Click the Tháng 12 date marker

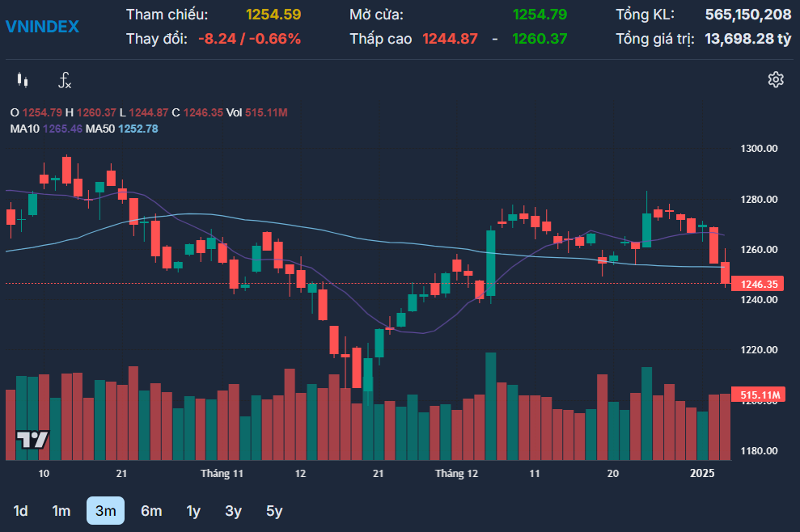(x=456, y=473)
